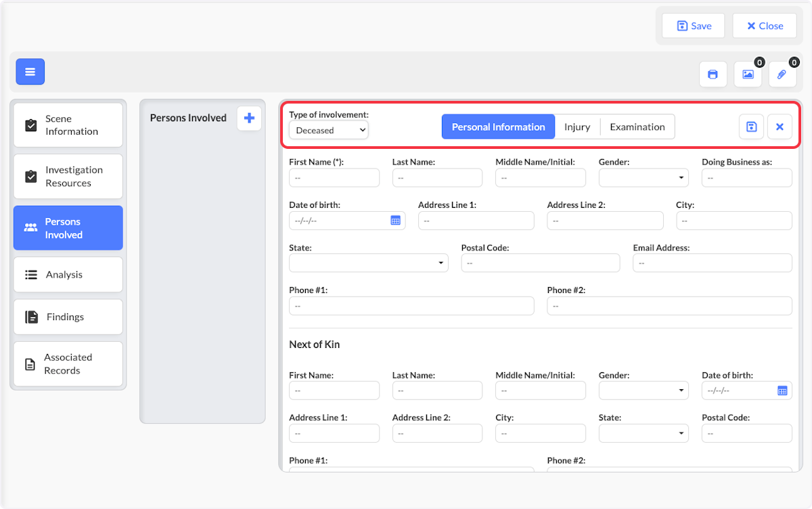The width and height of the screenshot is (812, 509).
Task: Click the person City field
Action: click(734, 221)
